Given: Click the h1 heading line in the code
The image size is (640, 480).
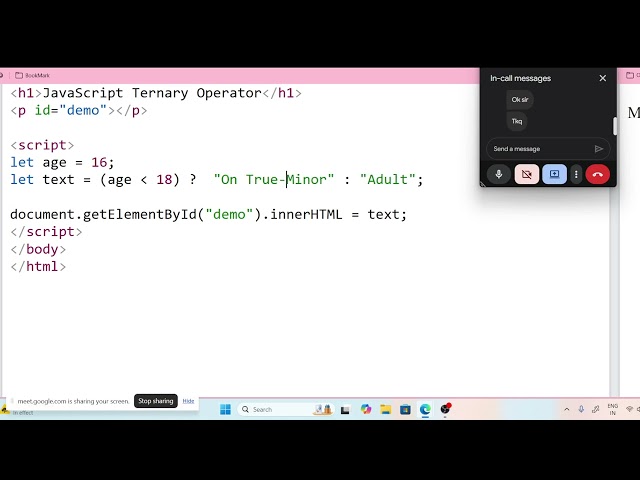Looking at the screenshot, I should [156, 93].
